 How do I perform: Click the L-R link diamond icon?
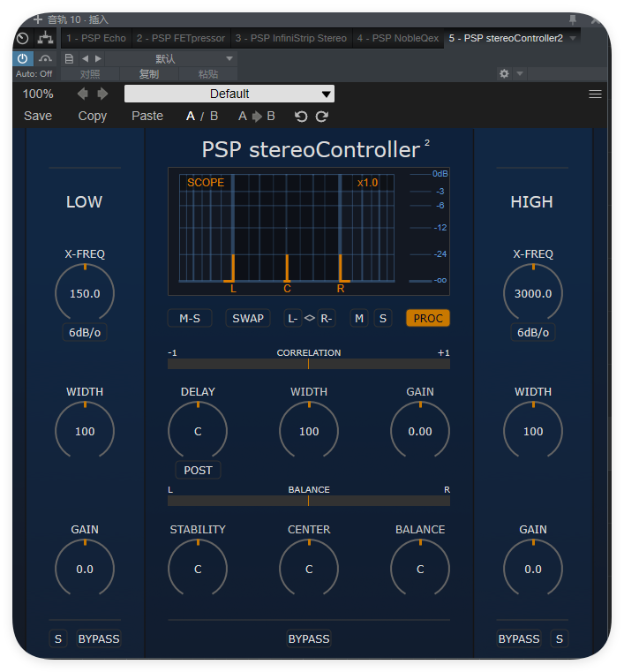(x=309, y=318)
